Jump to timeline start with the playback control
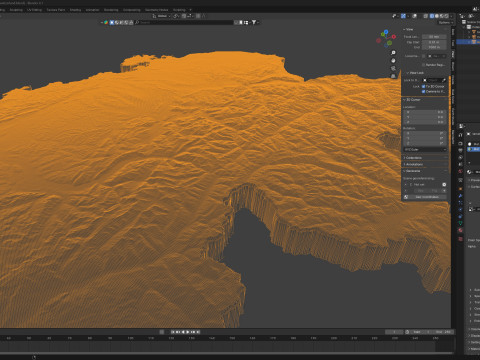The image size is (480, 360). coord(173,332)
